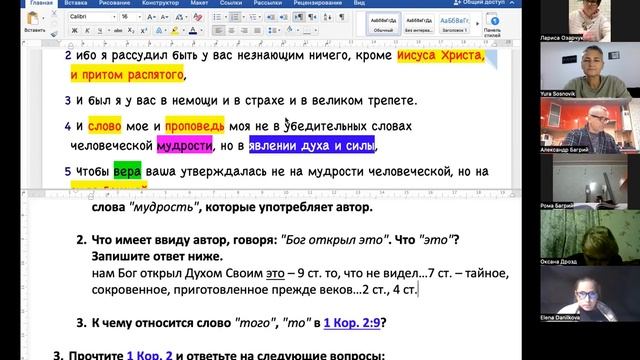Apply the Без интервала style
This screenshot has height=360, width=640.
click(x=419, y=24)
